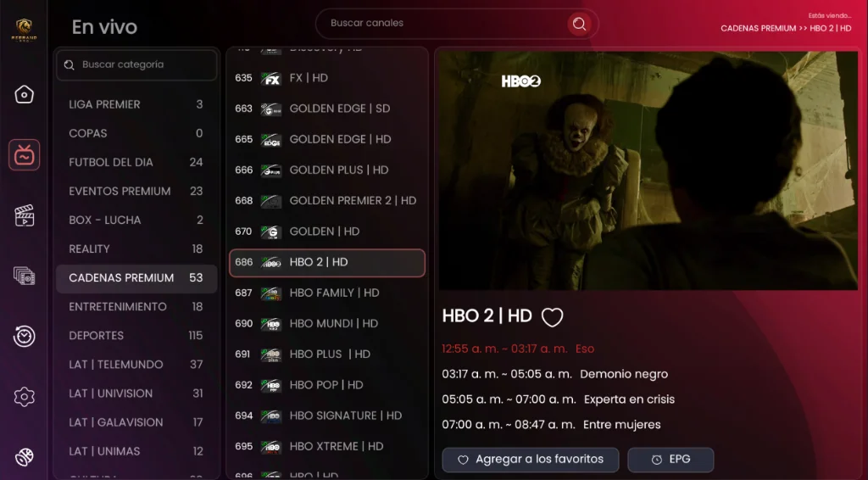This screenshot has width=868, height=480.
Task: Click the red search magnifier button
Action: 579,24
